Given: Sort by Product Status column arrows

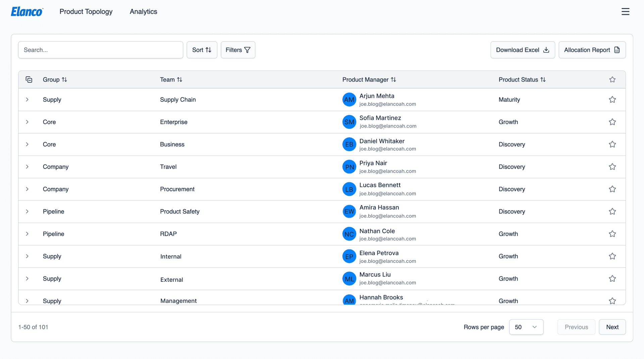Looking at the screenshot, I should pos(543,80).
